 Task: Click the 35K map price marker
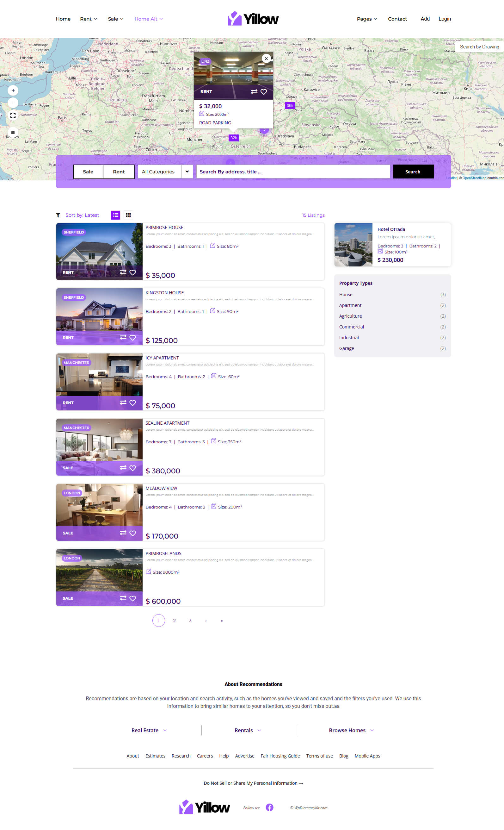point(290,105)
